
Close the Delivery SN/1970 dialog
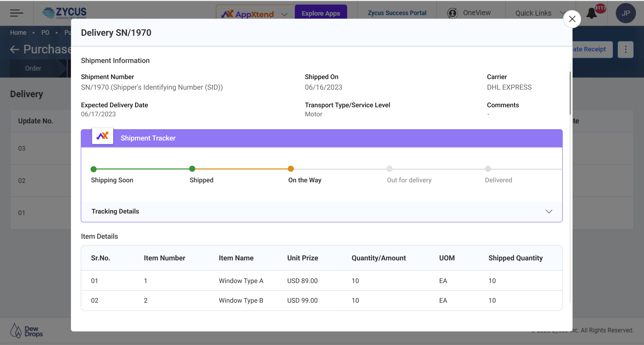[572, 19]
